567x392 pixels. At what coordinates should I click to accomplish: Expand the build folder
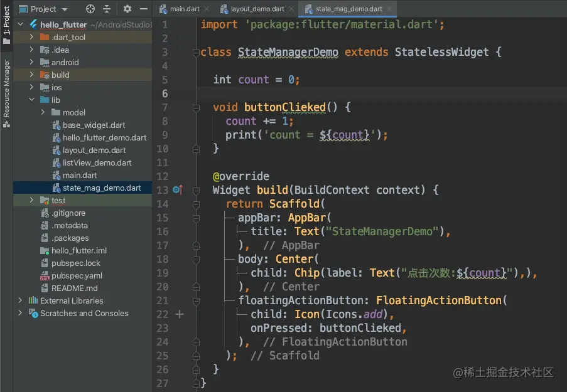pyautogui.click(x=31, y=75)
